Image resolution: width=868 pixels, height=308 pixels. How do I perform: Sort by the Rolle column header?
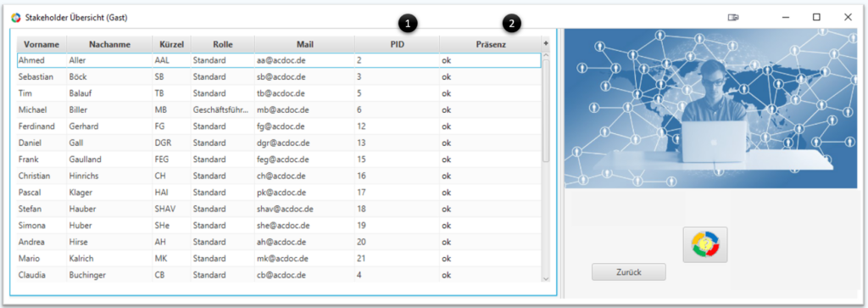223,44
